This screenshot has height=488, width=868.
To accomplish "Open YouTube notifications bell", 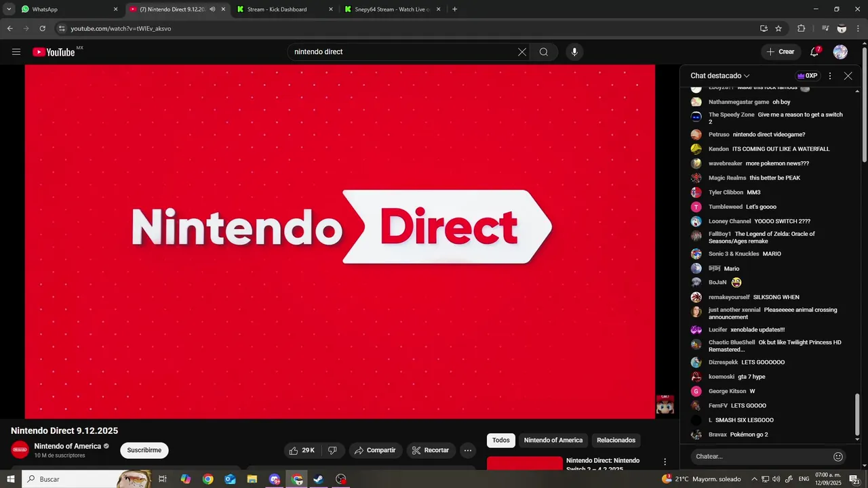I will [814, 52].
